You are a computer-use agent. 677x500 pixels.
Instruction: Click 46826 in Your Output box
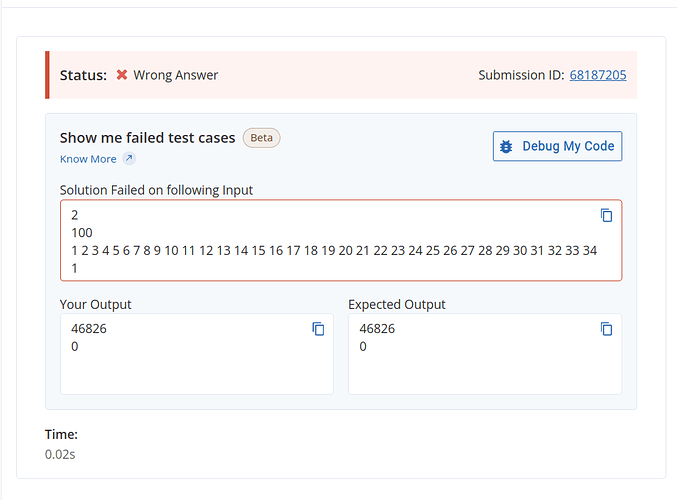tap(89, 329)
